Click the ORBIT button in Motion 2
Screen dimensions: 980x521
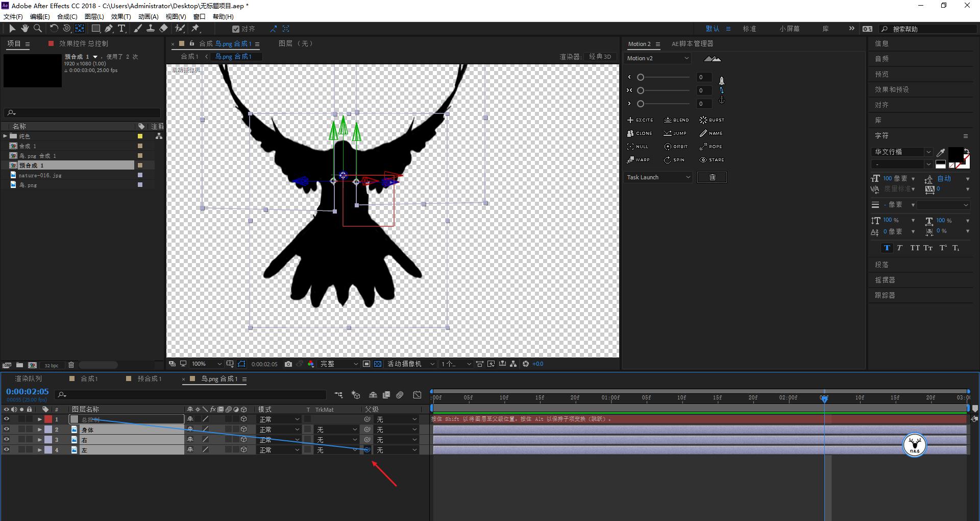pos(676,147)
